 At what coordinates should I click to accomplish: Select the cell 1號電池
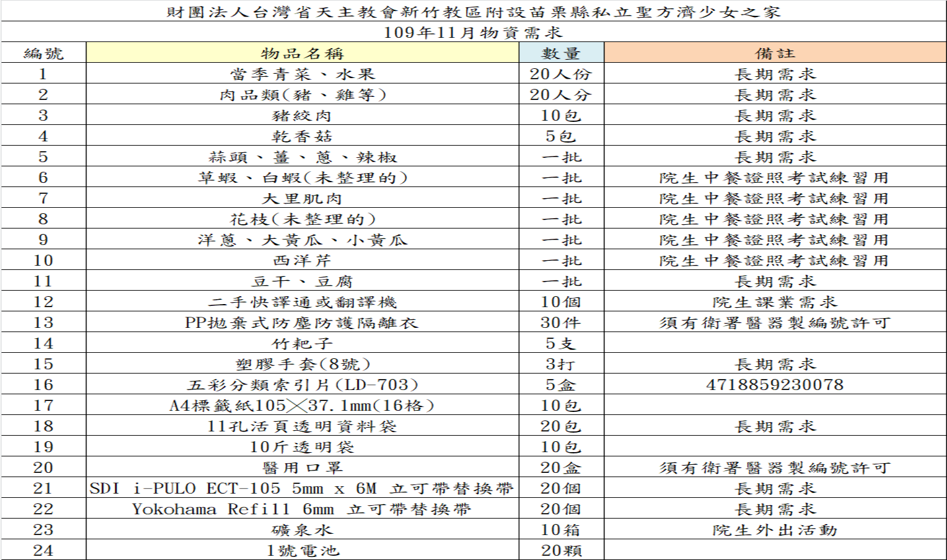[302, 550]
